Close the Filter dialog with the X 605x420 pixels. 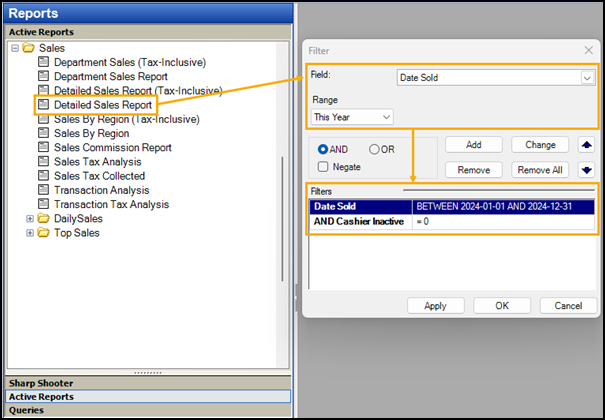click(x=588, y=50)
